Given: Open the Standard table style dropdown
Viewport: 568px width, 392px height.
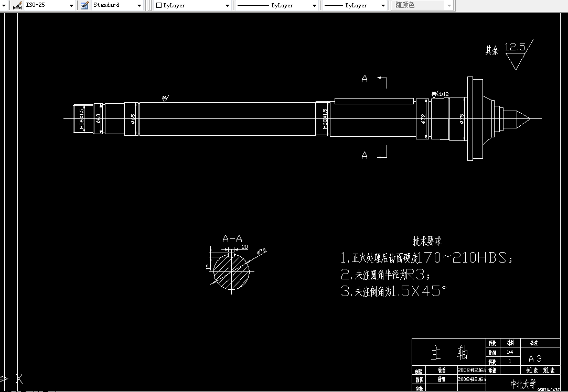Looking at the screenshot, I should click(x=139, y=5).
